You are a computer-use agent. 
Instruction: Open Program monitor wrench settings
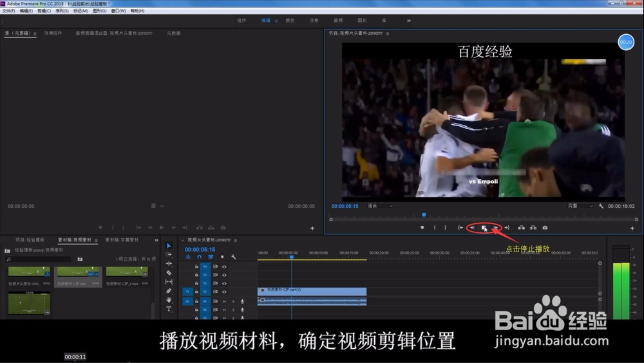[x=601, y=206]
